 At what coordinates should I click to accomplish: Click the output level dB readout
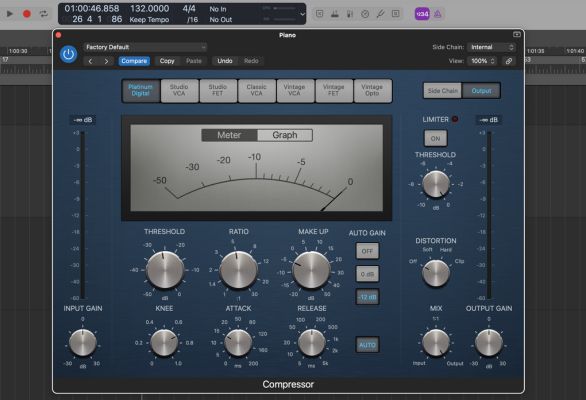[488, 120]
